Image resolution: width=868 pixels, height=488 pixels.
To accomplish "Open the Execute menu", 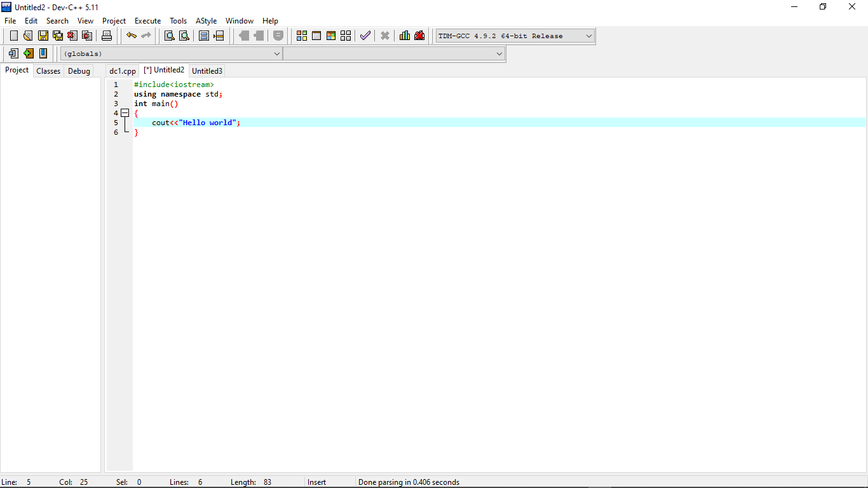I will (147, 20).
